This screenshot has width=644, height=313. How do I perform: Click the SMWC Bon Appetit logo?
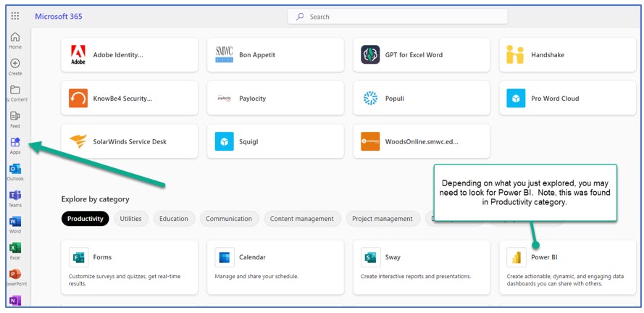point(225,54)
